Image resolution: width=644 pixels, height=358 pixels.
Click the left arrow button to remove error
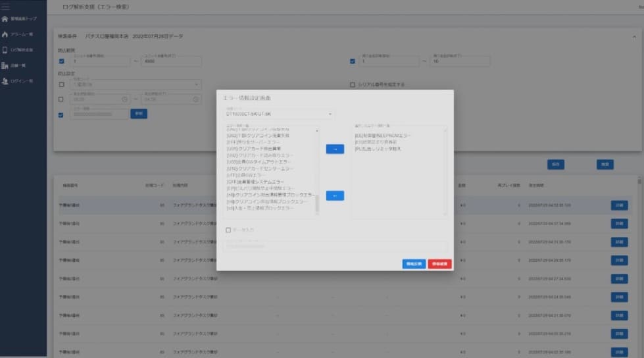tap(335, 195)
